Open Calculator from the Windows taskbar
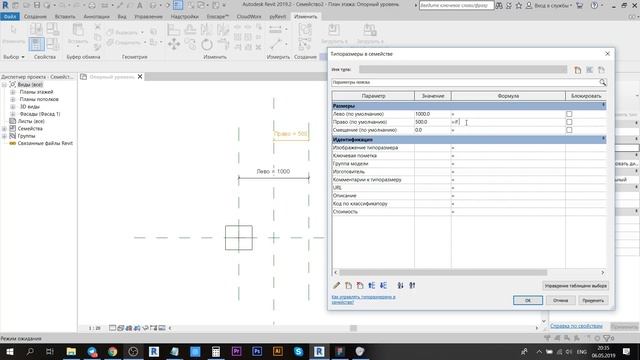 pos(216,351)
